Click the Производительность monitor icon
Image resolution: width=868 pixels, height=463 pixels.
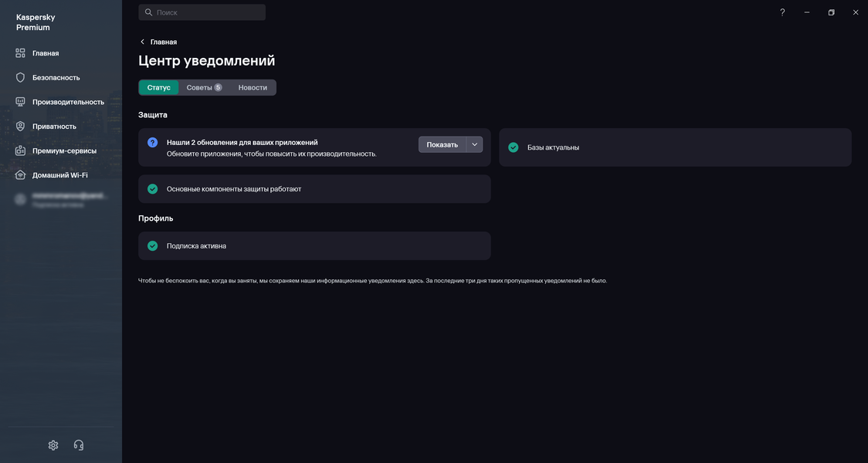point(21,102)
